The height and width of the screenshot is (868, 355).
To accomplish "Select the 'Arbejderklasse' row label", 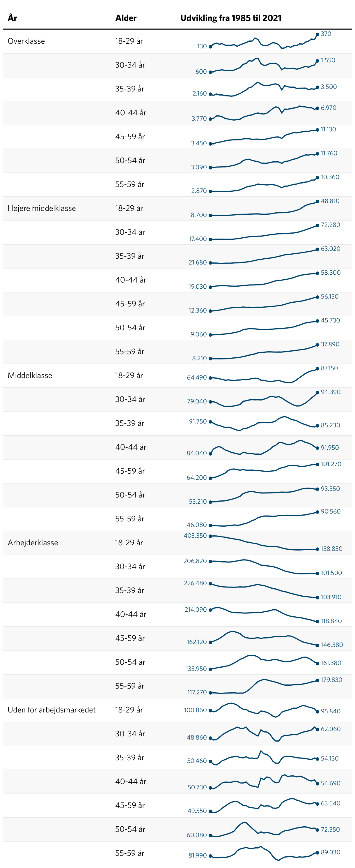I will [33, 542].
